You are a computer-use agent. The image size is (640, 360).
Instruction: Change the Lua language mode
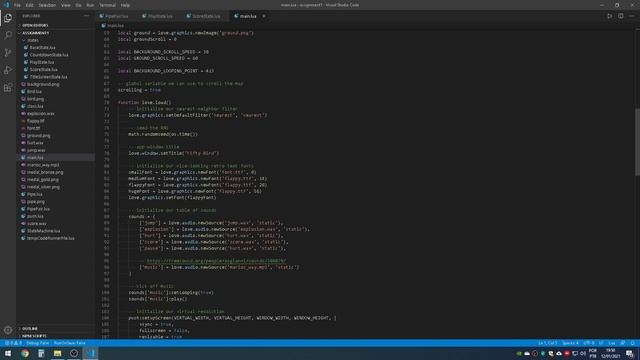tap(611, 343)
